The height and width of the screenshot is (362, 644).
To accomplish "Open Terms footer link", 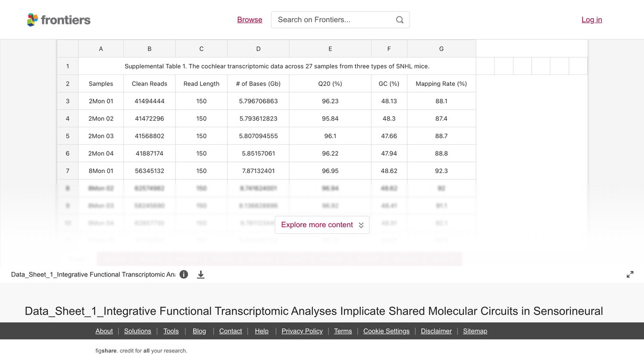I will pyautogui.click(x=343, y=331).
